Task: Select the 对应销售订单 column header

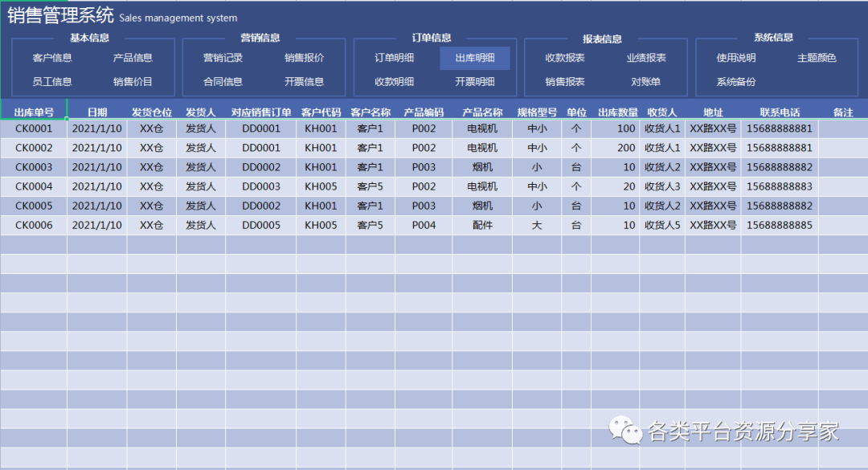Action: click(x=260, y=112)
